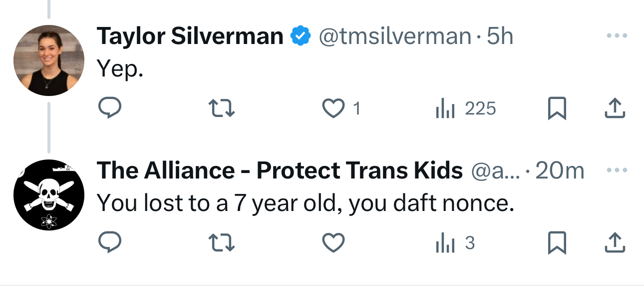644x296 pixels.
Task: Share The Alliance's tweet
Action: tap(615, 243)
